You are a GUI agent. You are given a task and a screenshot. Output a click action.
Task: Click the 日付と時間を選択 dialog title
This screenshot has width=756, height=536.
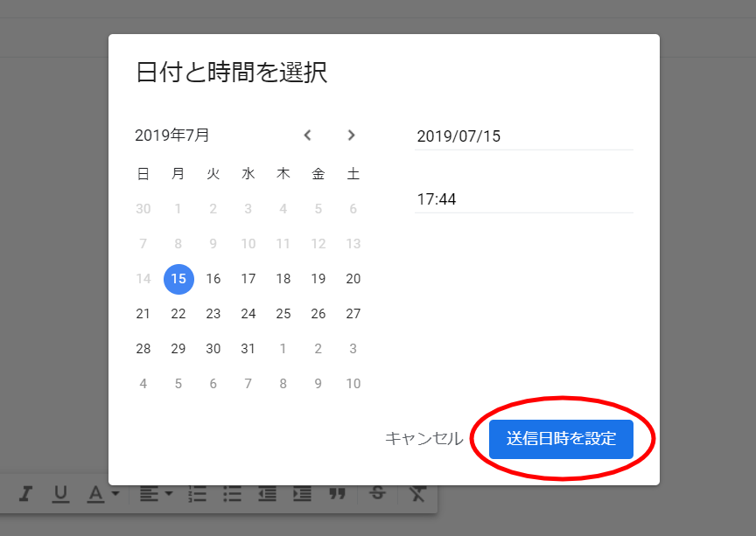[232, 73]
